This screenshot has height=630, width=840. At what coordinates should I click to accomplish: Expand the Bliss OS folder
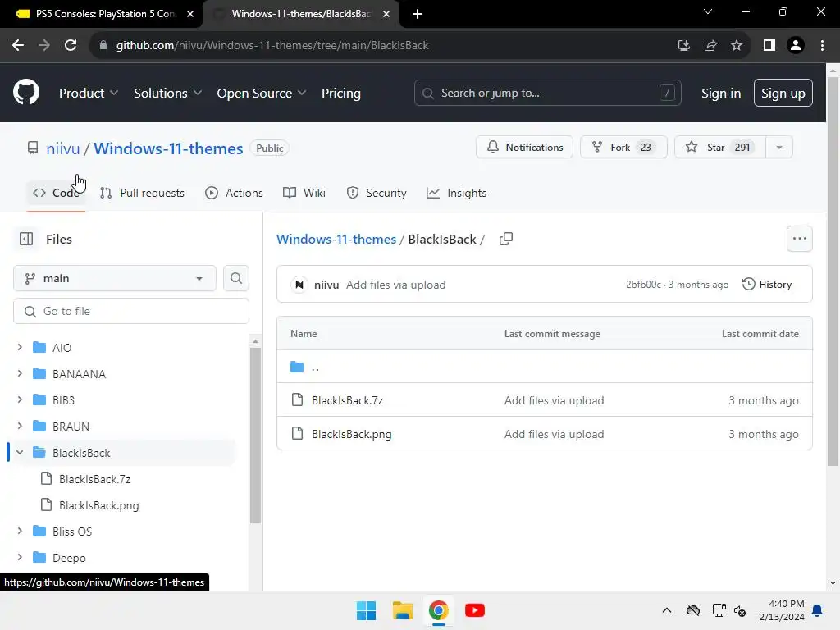click(x=20, y=531)
